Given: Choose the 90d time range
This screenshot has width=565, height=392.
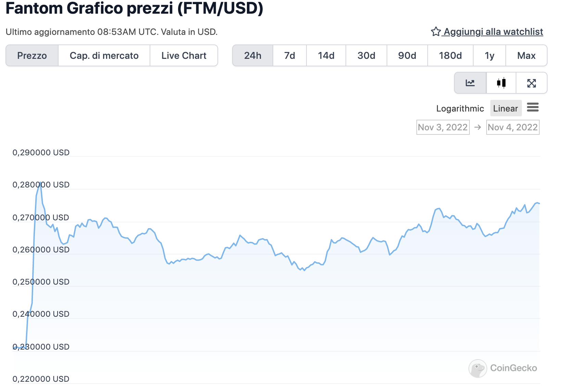Looking at the screenshot, I should tap(407, 55).
